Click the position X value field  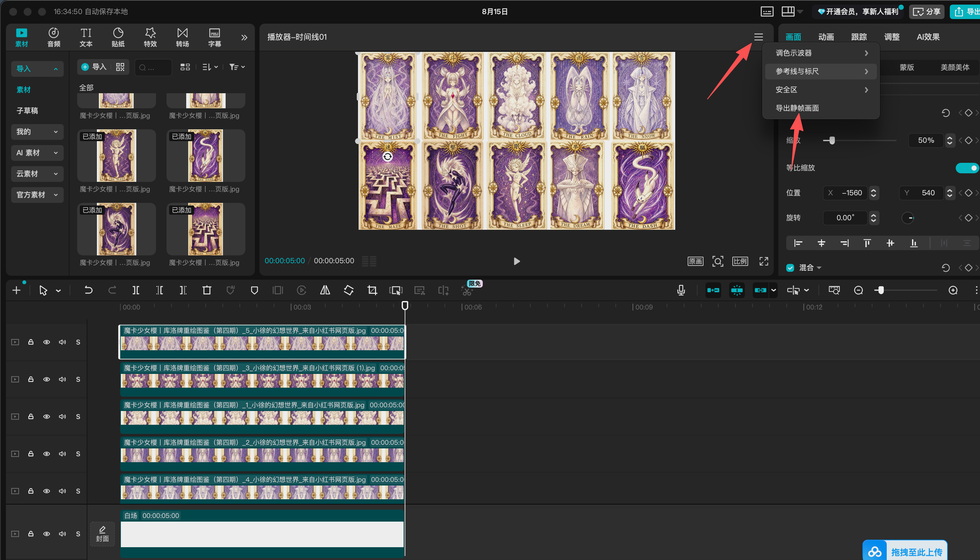(846, 193)
